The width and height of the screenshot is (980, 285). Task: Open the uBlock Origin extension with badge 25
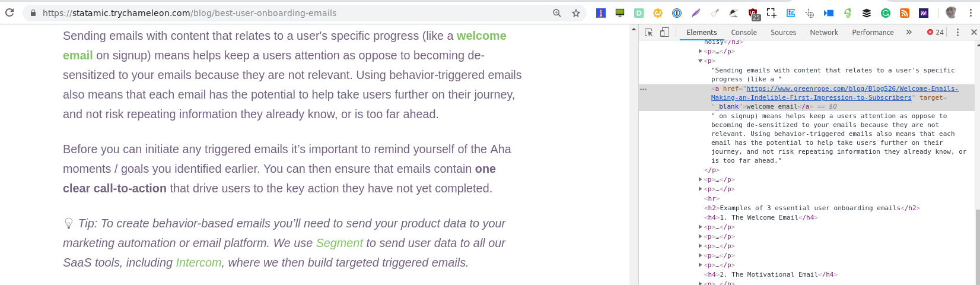pyautogui.click(x=754, y=14)
